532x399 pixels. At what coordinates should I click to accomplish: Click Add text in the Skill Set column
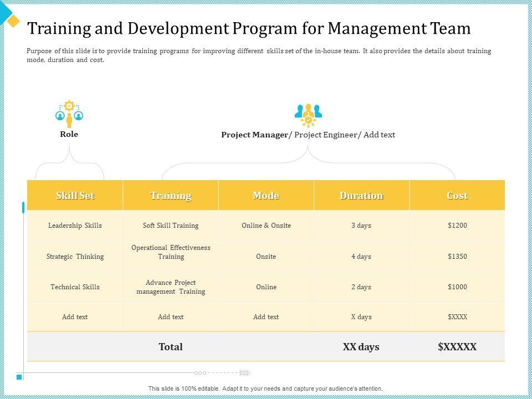click(x=75, y=317)
